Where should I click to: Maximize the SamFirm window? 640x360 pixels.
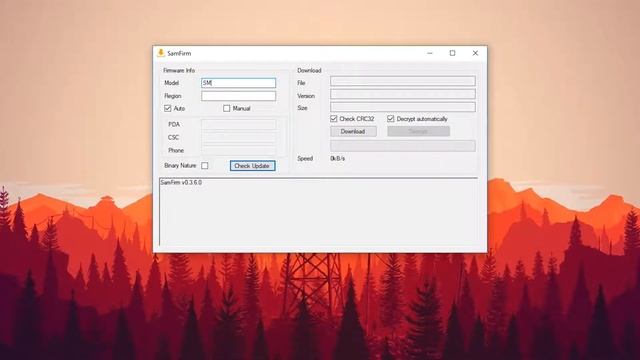pos(452,53)
